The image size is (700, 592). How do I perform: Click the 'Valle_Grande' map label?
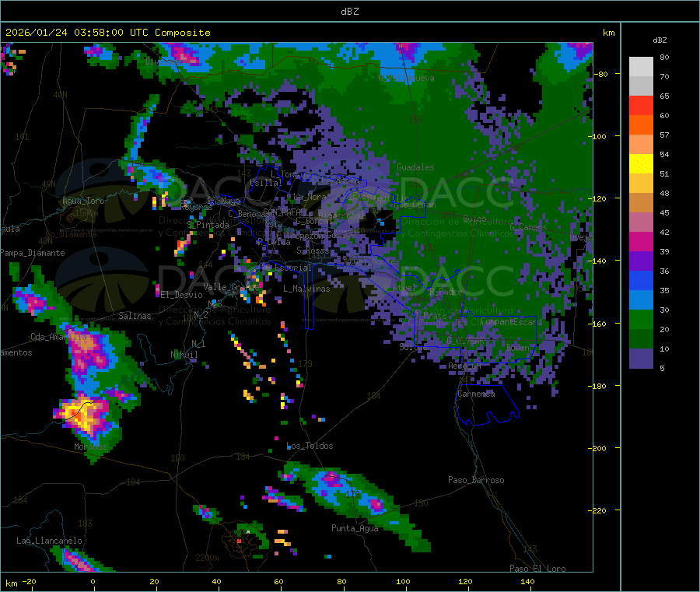tap(231, 287)
